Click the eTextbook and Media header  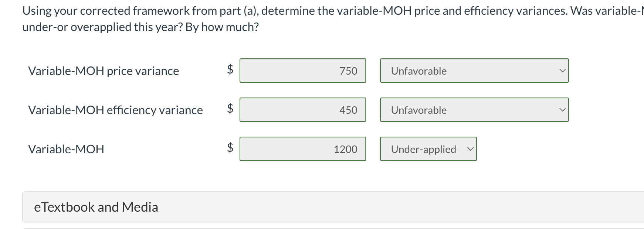point(96,207)
